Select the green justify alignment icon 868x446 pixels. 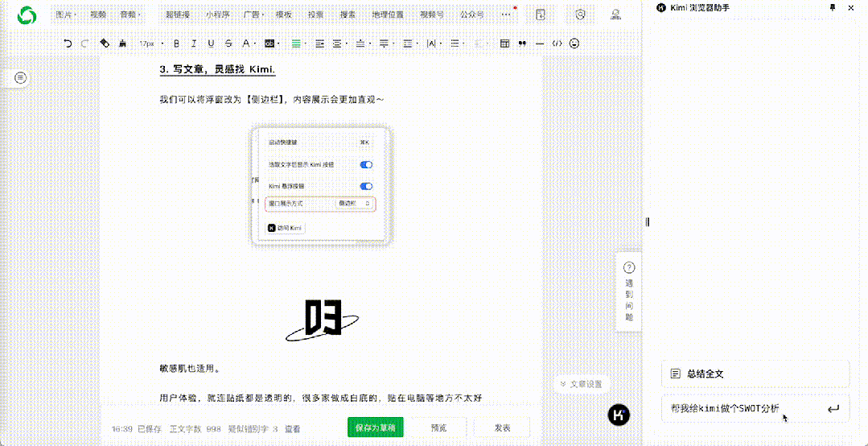(x=296, y=43)
